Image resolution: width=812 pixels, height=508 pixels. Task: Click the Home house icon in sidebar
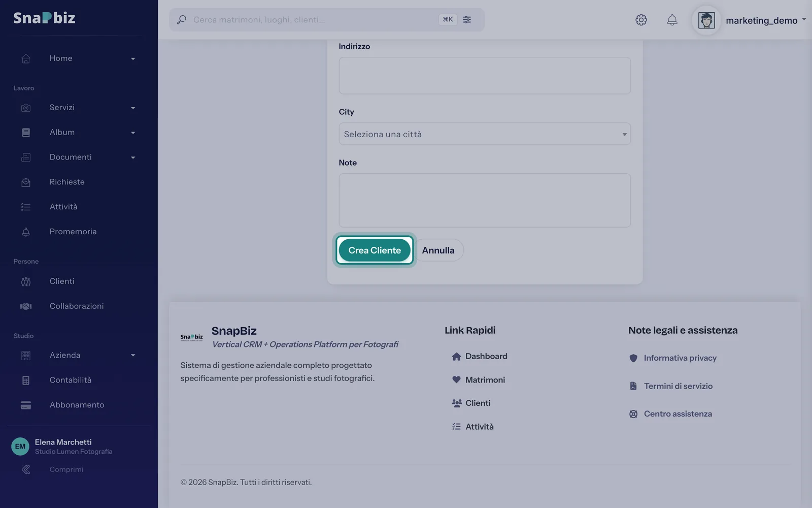(26, 59)
